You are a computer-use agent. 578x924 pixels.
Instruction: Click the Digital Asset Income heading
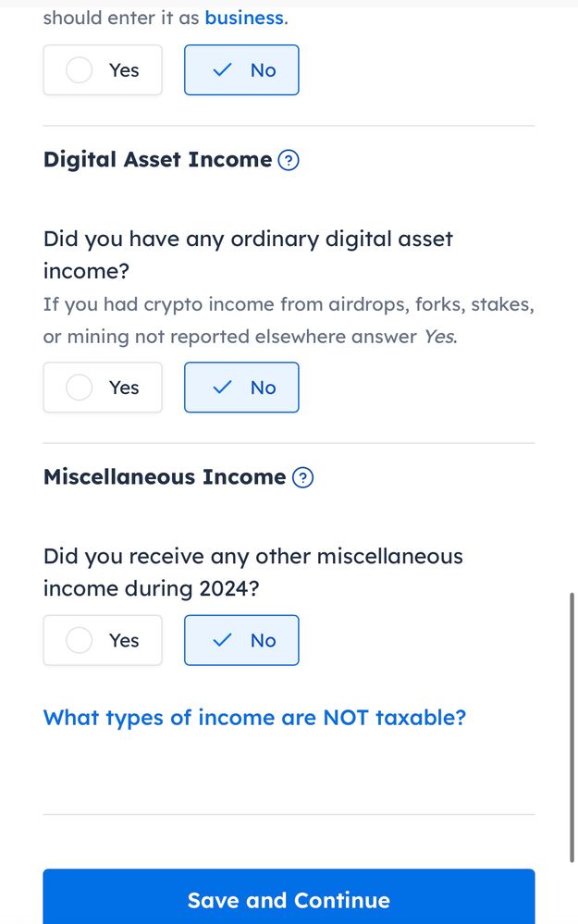click(x=157, y=160)
